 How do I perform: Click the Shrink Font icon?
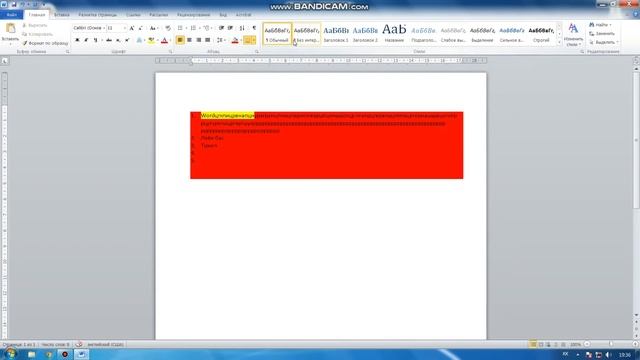141,28
